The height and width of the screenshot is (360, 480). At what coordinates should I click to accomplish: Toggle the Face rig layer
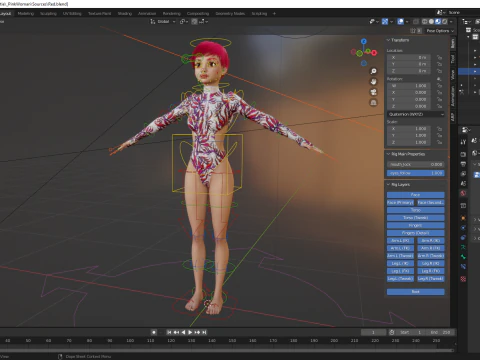pyautogui.click(x=415, y=195)
